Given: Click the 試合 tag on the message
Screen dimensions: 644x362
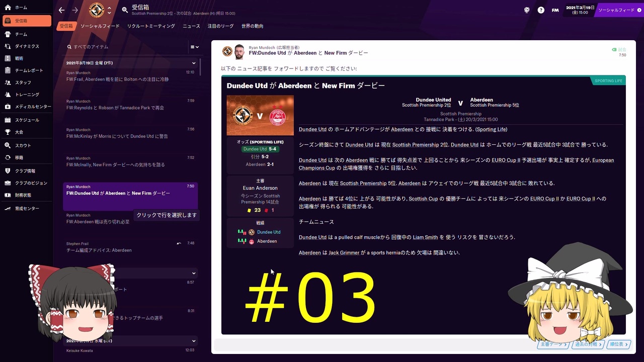Looking at the screenshot, I should tap(619, 50).
